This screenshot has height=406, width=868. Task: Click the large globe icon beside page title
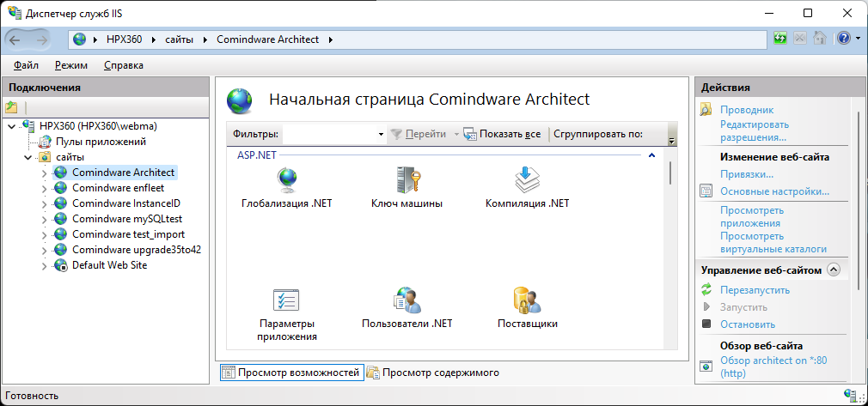(x=239, y=100)
